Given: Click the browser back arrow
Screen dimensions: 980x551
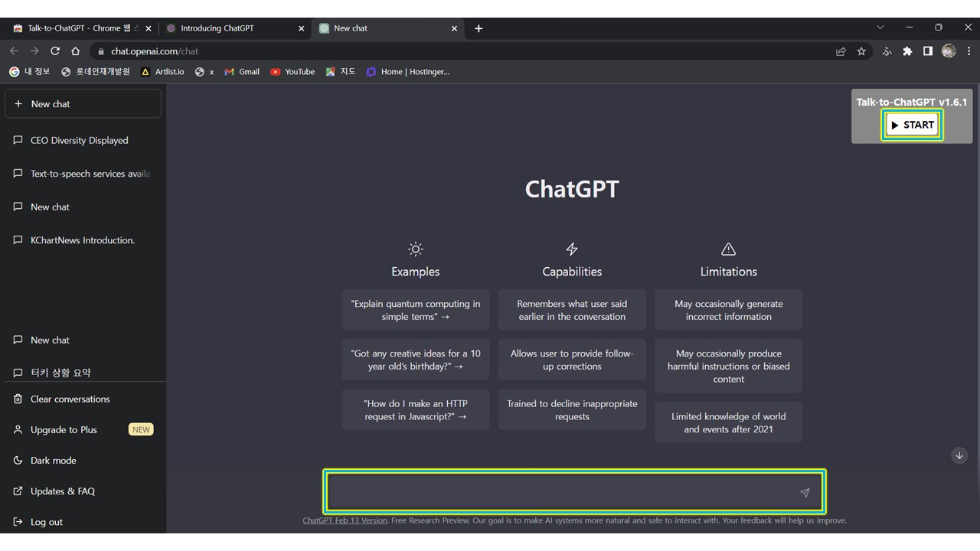Looking at the screenshot, I should (14, 51).
